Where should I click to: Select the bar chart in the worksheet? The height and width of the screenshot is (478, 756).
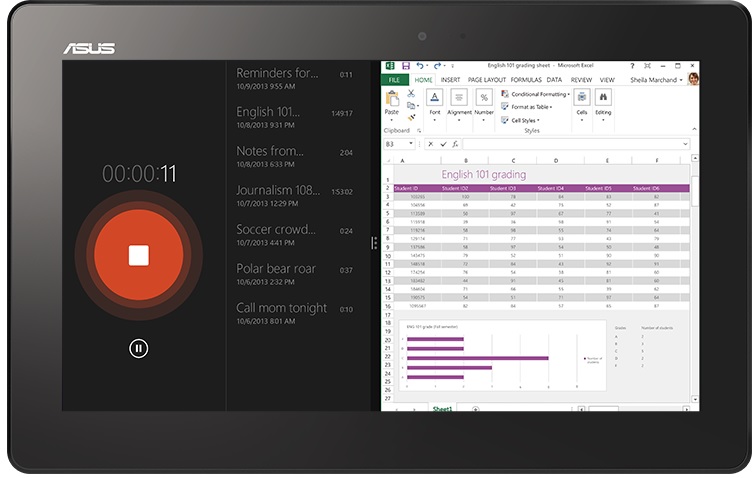pos(502,355)
